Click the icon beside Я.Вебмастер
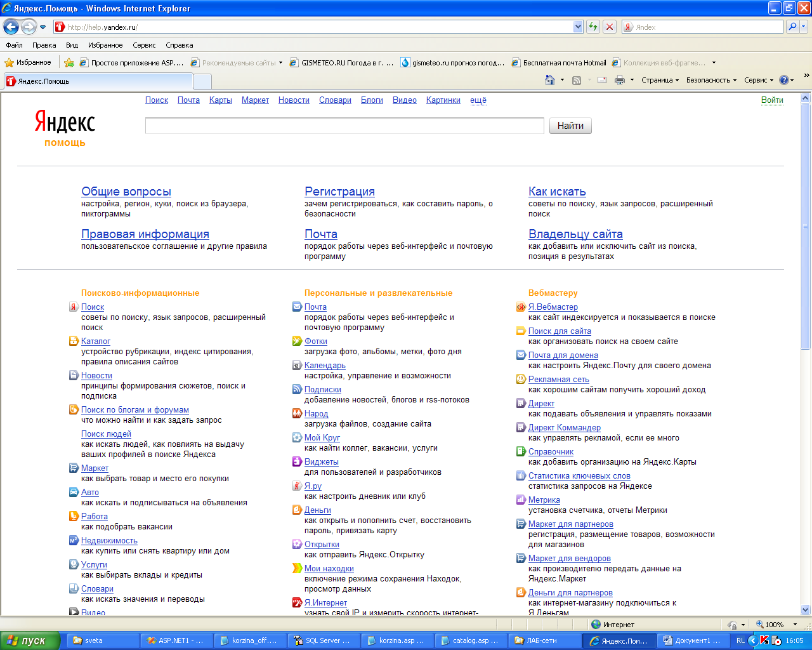Image resolution: width=812 pixels, height=650 pixels. (521, 307)
